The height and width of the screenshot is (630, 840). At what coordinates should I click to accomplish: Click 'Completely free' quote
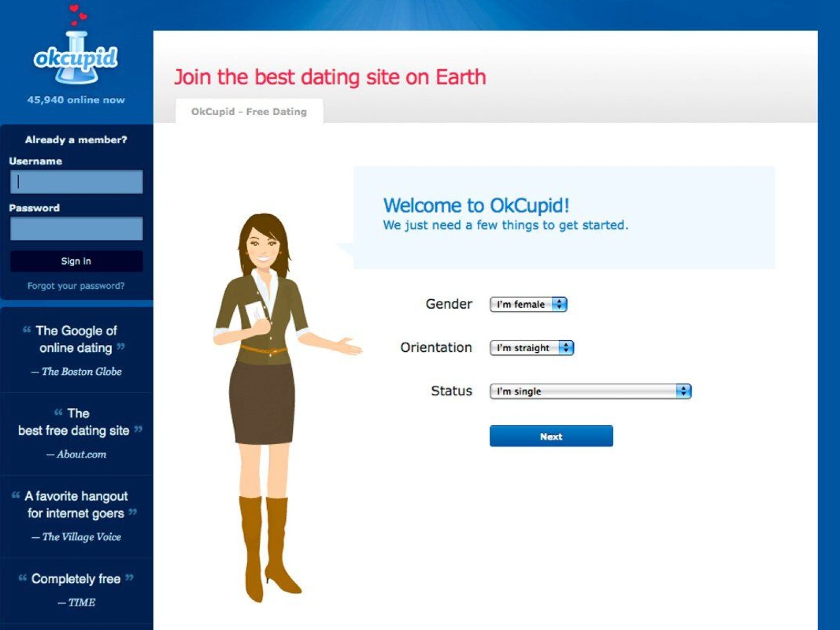point(76,579)
